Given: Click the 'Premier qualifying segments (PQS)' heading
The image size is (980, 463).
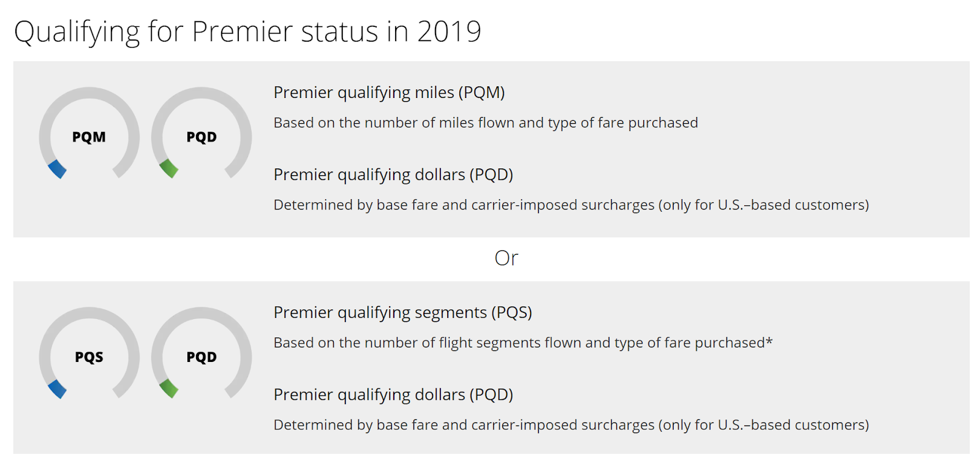Looking at the screenshot, I should coord(402,312).
